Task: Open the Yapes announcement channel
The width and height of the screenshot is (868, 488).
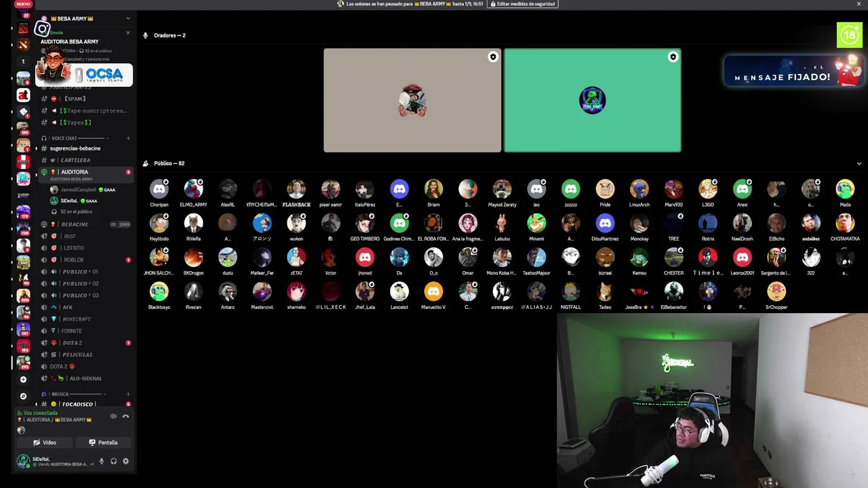Action: [x=84, y=123]
